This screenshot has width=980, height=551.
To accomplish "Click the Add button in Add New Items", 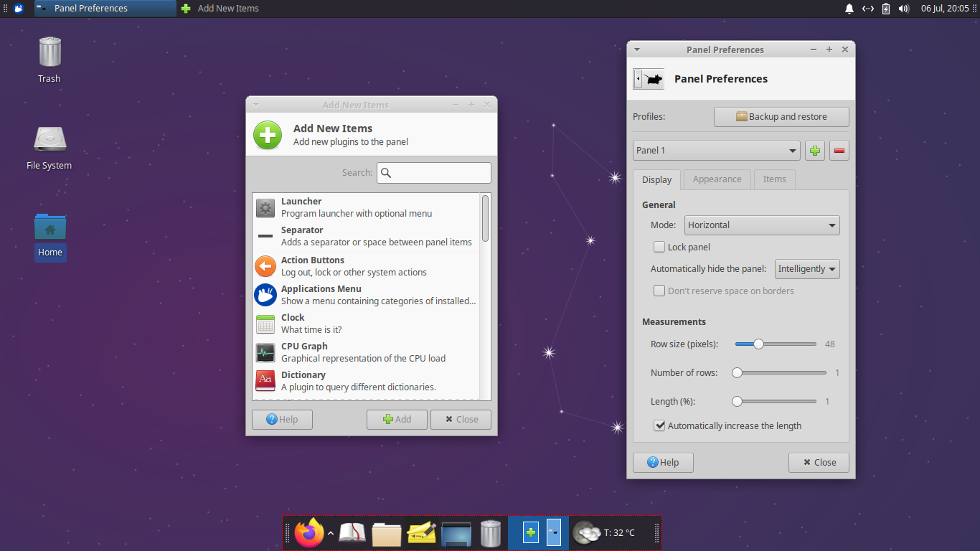I will pyautogui.click(x=397, y=419).
